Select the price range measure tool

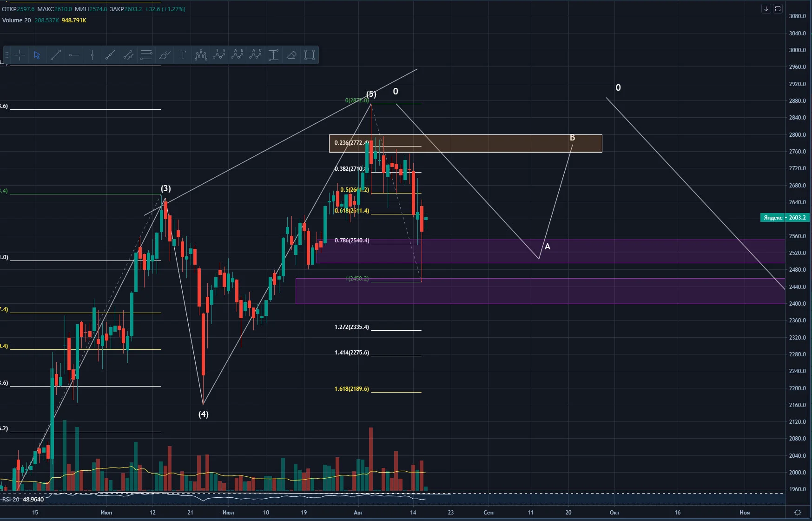[273, 55]
